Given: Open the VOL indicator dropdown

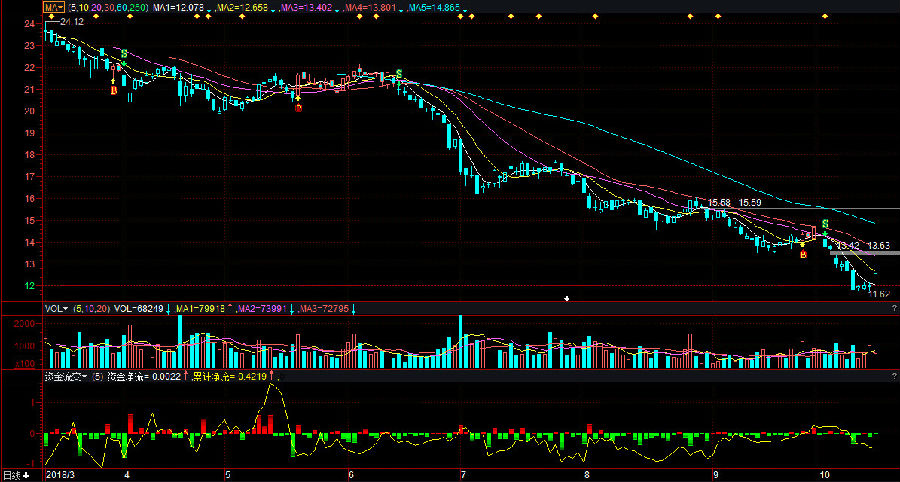Looking at the screenshot, I should pyautogui.click(x=56, y=309).
